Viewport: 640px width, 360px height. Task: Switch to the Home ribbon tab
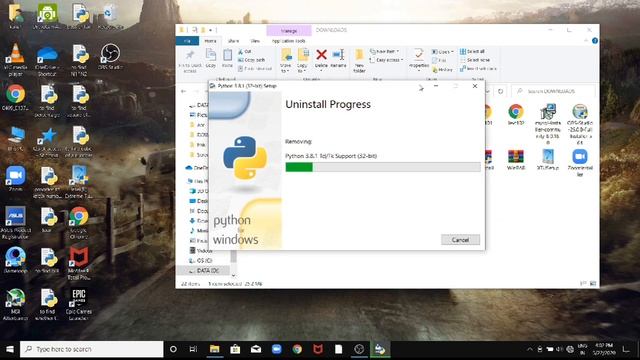pos(210,41)
